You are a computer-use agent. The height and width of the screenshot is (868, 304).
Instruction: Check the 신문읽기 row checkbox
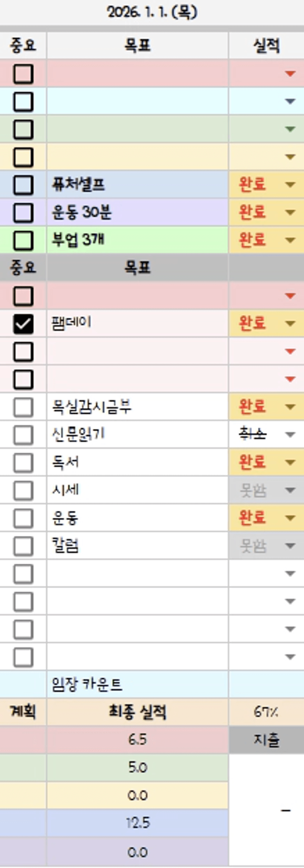point(23,435)
